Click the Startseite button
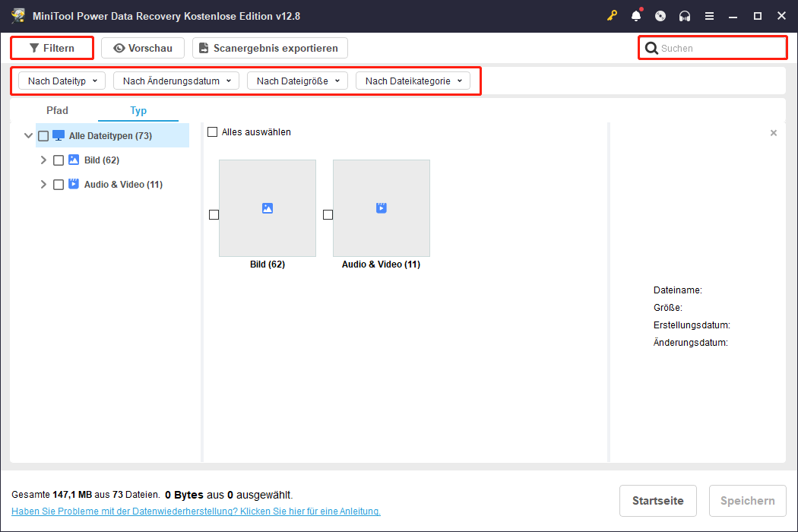 tap(657, 500)
